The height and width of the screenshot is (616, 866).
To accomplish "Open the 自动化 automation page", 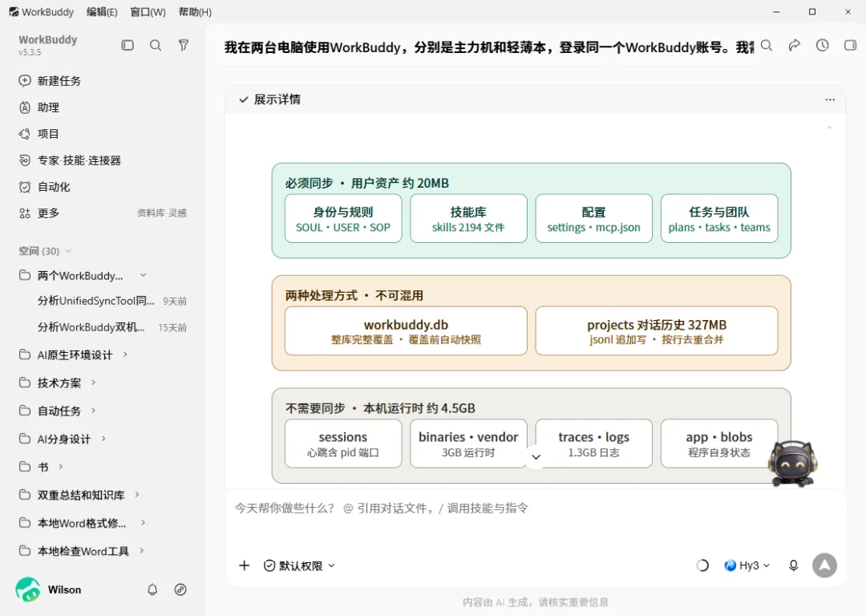I will pyautogui.click(x=44, y=187).
